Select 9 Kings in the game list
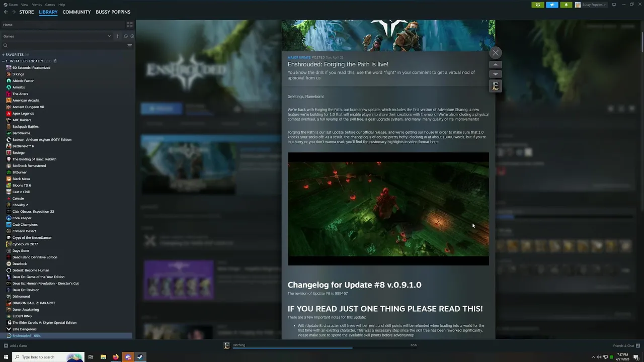 click(18, 74)
